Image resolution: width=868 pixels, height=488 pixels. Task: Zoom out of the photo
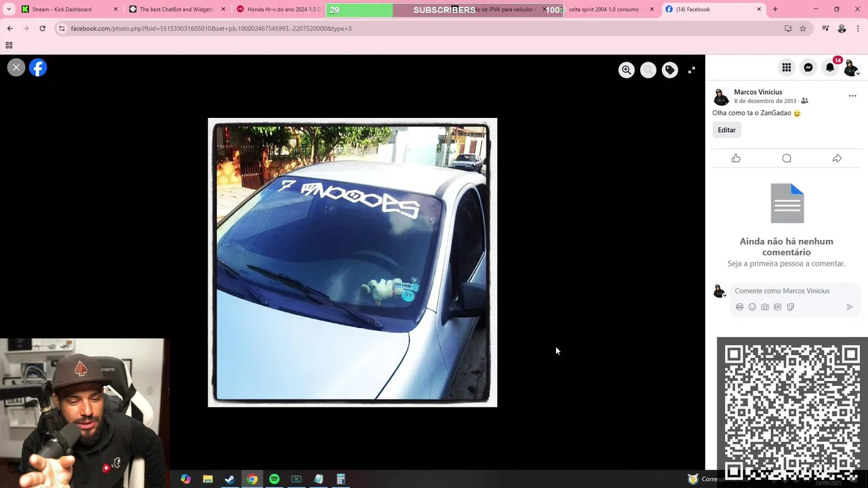648,70
